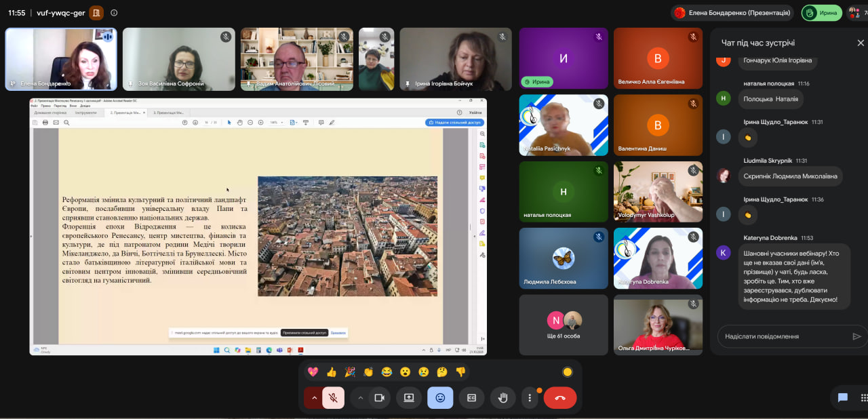Unmute the microphone
868x419 pixels.
[x=333, y=398]
